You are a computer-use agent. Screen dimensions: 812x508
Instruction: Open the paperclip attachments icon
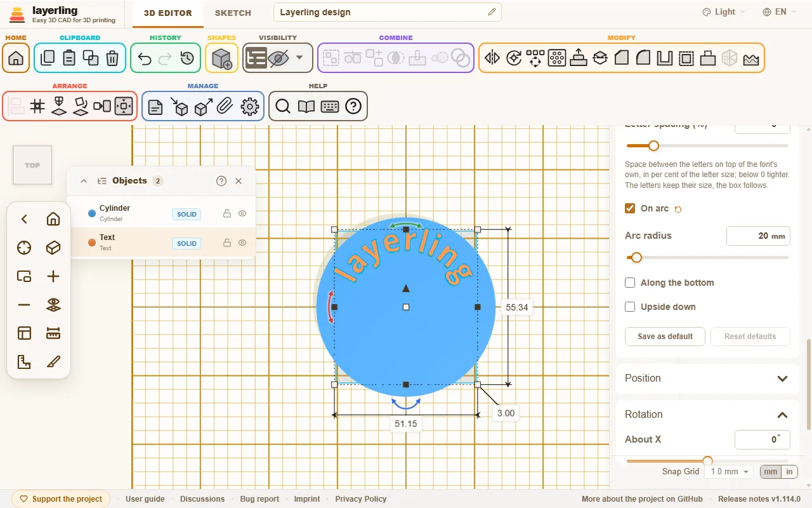[x=225, y=107]
